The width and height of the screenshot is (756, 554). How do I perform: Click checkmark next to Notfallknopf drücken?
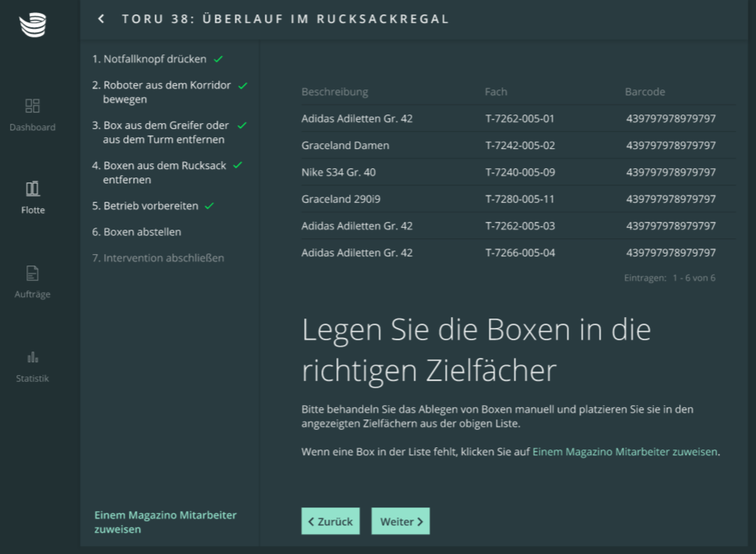tap(218, 59)
